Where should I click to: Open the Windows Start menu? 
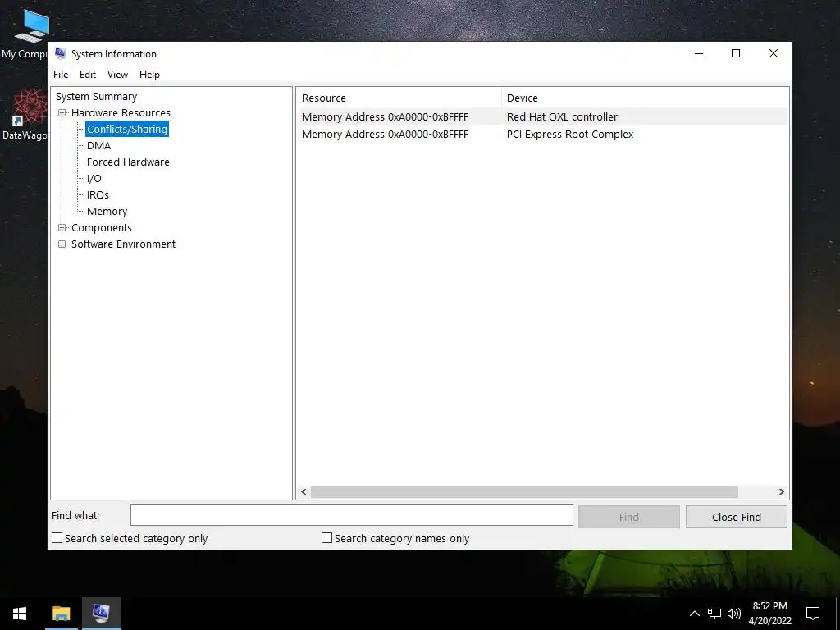pyautogui.click(x=20, y=614)
